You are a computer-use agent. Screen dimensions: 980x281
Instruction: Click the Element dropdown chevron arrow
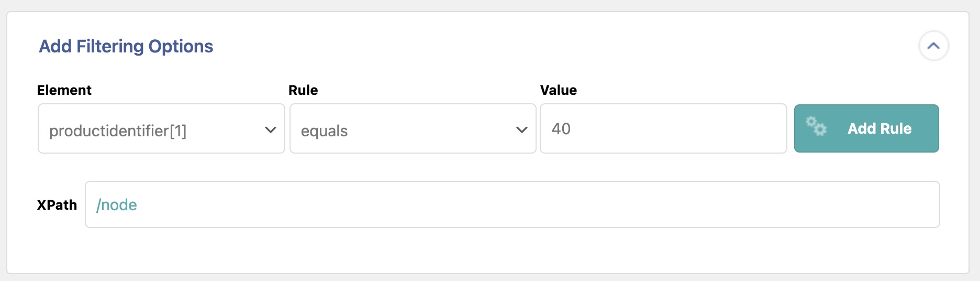click(x=270, y=129)
